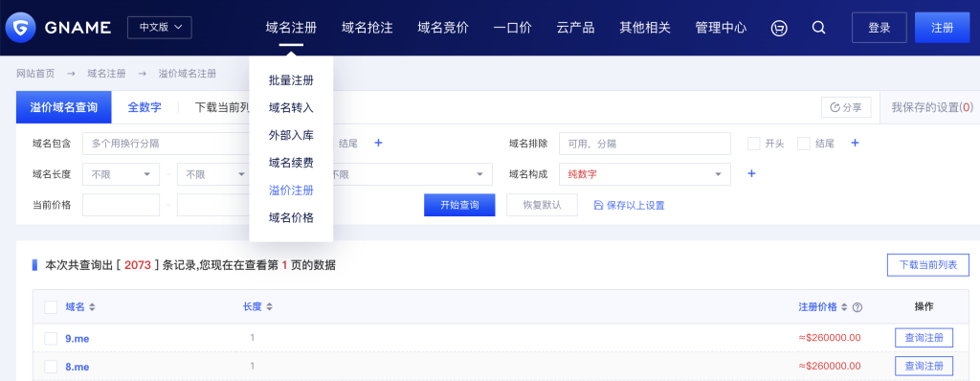Open 域名竞价 in the top navigation

coord(443,28)
